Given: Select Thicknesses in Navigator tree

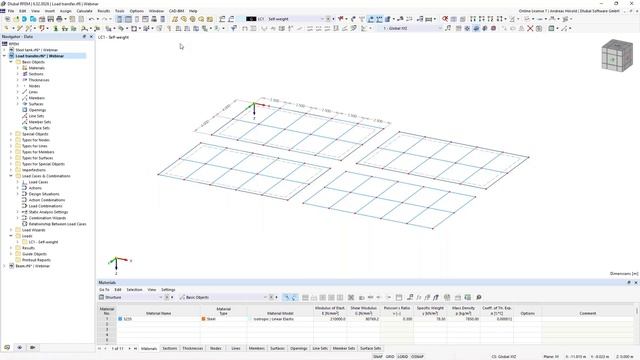Looking at the screenshot, I should click(x=39, y=80).
